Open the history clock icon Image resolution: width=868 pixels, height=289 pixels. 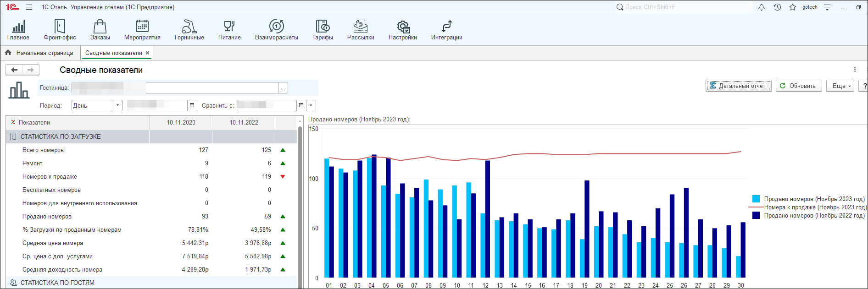point(777,7)
